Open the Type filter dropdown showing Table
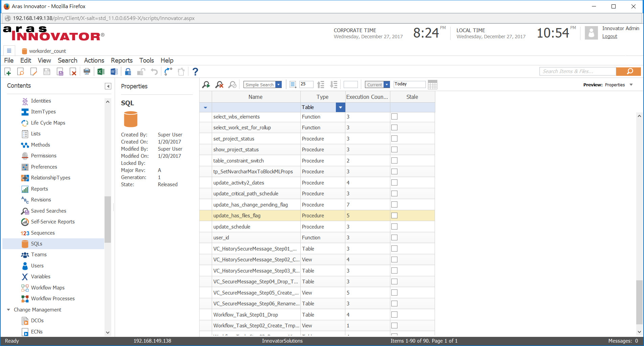This screenshot has width=644, height=346. pos(341,107)
